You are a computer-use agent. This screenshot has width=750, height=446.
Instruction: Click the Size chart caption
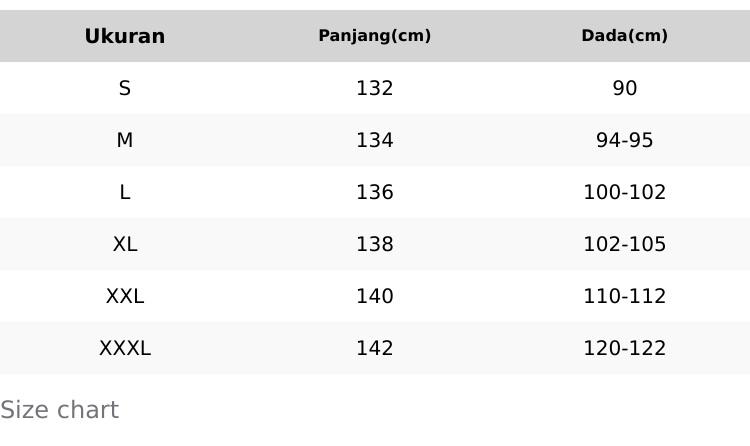[59, 410]
